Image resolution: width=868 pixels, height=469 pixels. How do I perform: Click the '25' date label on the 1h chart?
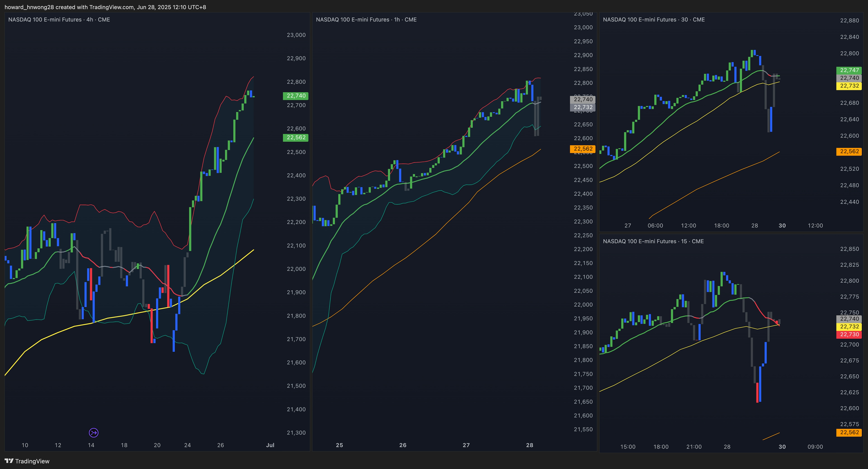coord(339,445)
